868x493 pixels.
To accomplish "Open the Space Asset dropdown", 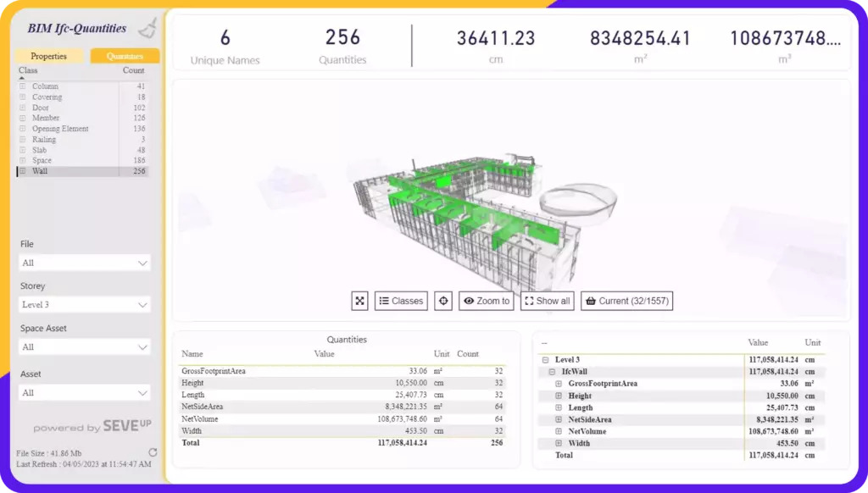I will coord(85,347).
